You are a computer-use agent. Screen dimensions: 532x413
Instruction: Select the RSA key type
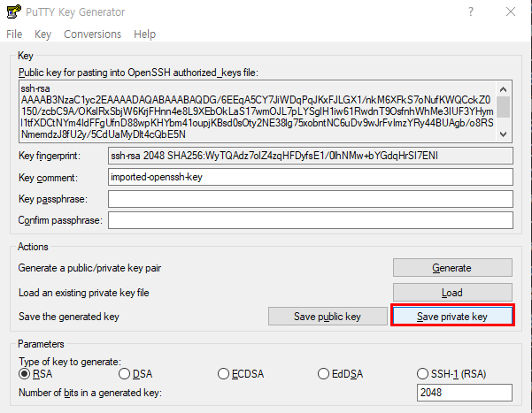(35, 374)
